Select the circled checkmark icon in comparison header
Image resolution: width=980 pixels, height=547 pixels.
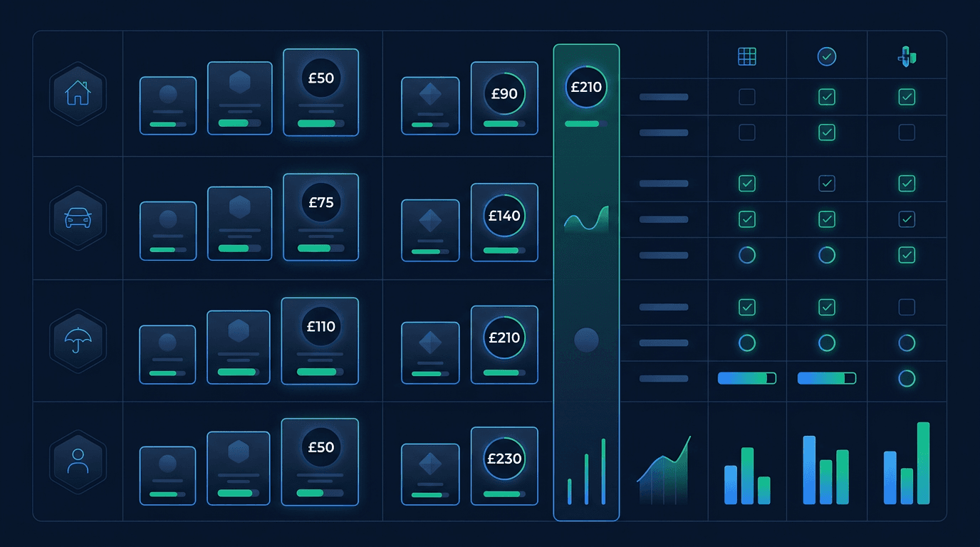click(826, 56)
